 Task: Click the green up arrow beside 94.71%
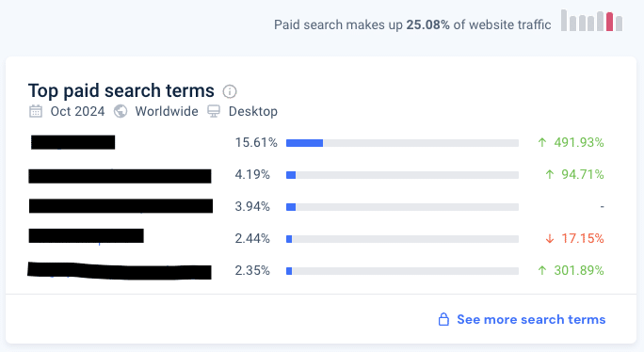point(550,174)
